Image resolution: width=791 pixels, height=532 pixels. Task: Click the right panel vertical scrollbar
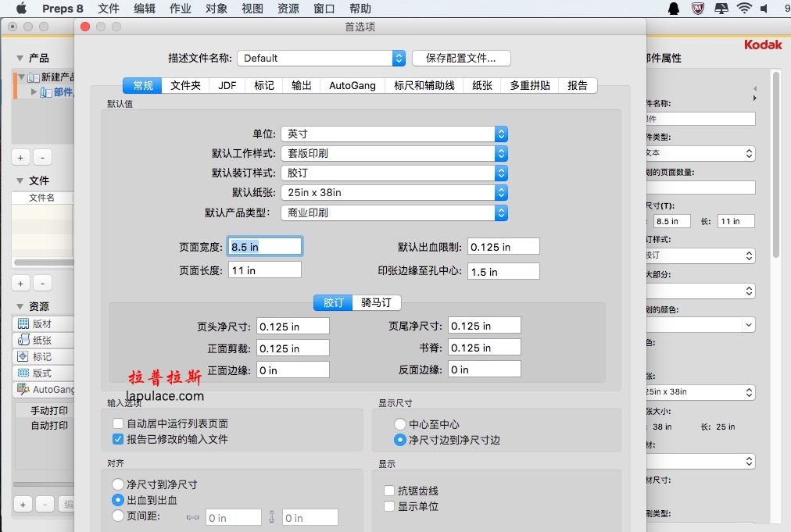coord(775,164)
